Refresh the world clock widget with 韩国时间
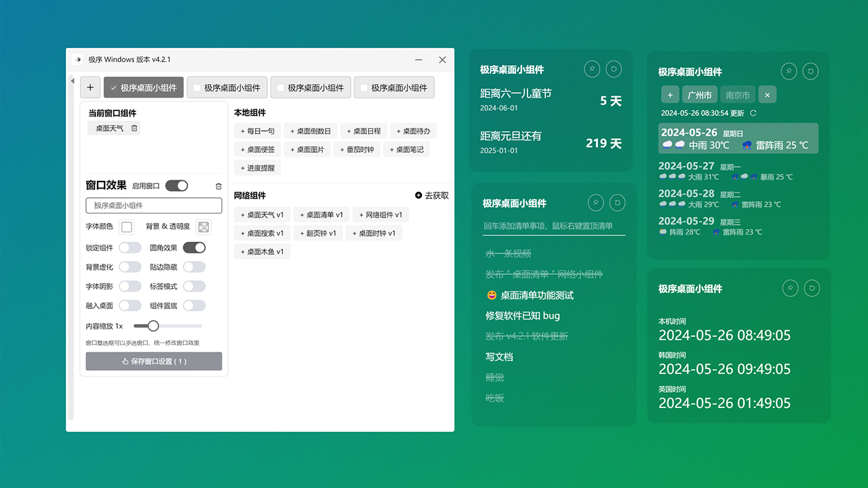 click(812, 288)
